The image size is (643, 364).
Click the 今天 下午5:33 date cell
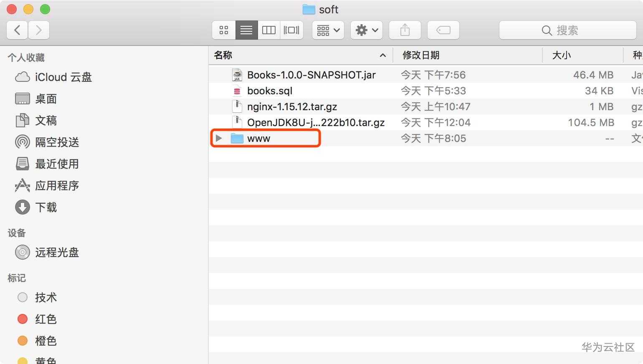click(x=433, y=91)
